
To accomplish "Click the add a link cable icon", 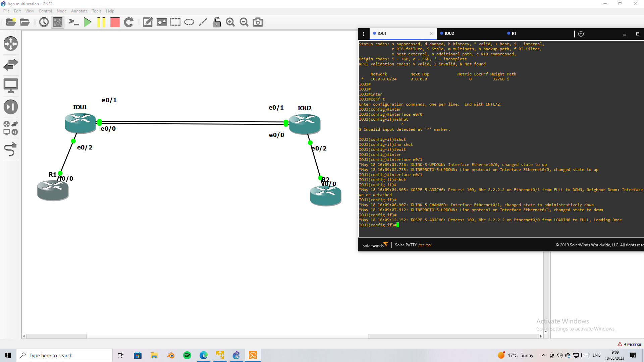I will pyautogui.click(x=10, y=149).
